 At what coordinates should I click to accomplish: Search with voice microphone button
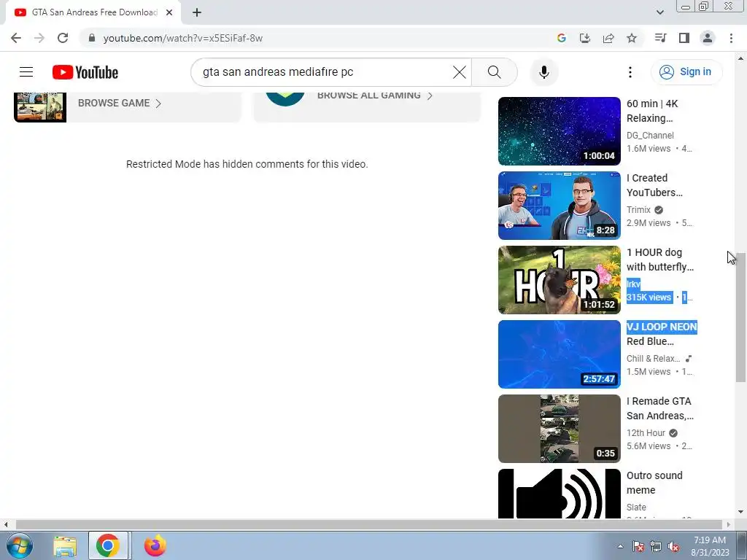(544, 72)
